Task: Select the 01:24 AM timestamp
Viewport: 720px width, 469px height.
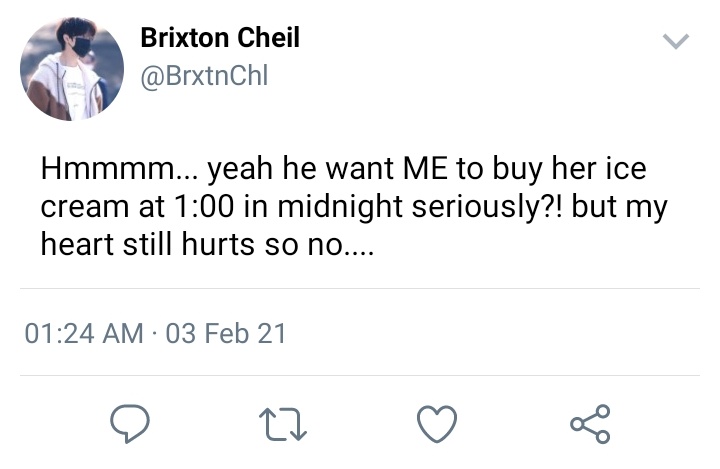Action: tap(84, 333)
